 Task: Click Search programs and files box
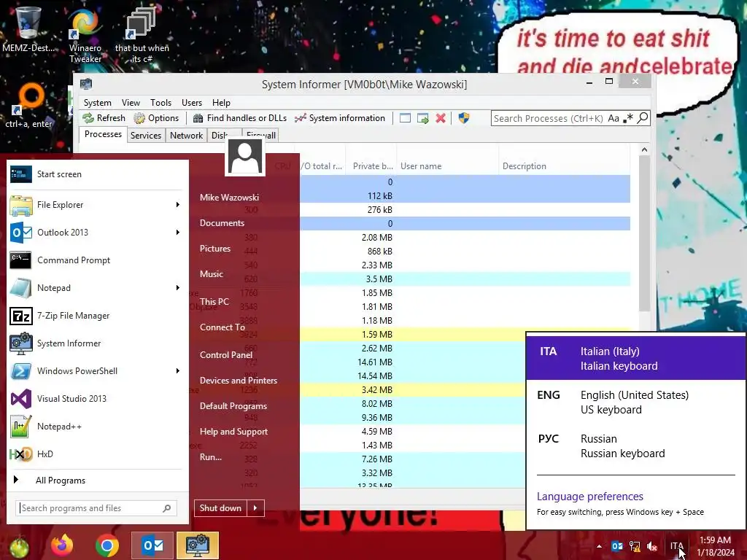(96, 508)
